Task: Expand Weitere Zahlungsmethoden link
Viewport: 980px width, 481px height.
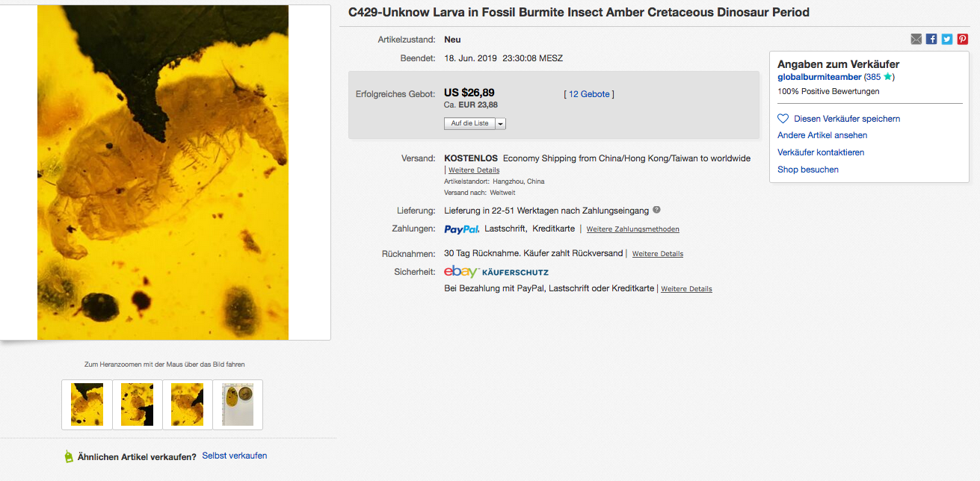Action: 633,229
